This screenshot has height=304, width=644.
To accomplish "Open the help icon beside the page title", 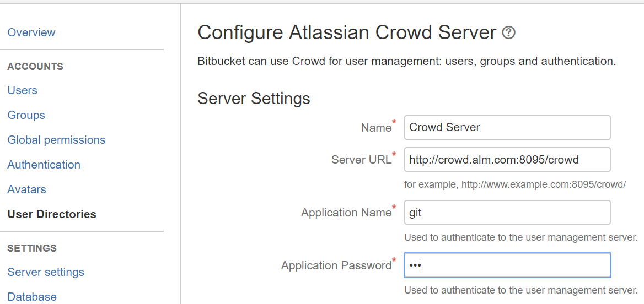I will (508, 33).
